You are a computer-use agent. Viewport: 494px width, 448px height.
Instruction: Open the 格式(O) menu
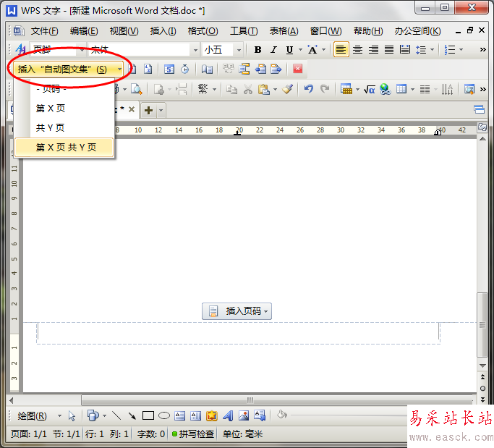203,31
